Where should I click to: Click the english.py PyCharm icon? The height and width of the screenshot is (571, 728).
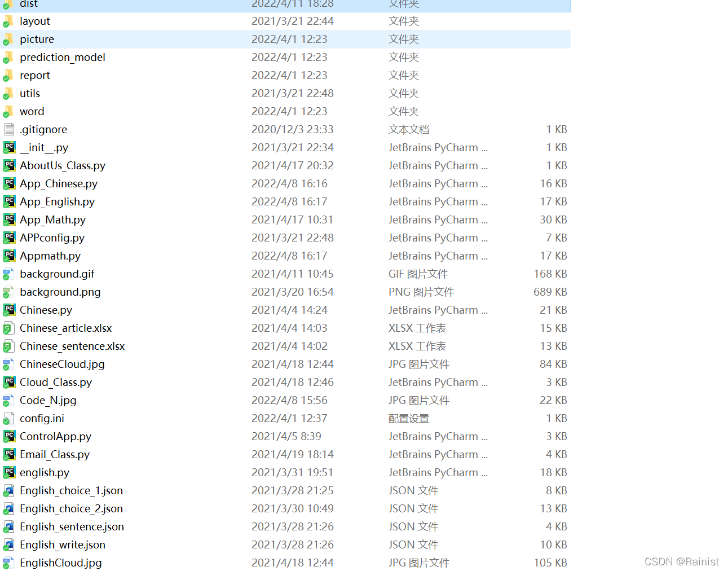click(8, 473)
